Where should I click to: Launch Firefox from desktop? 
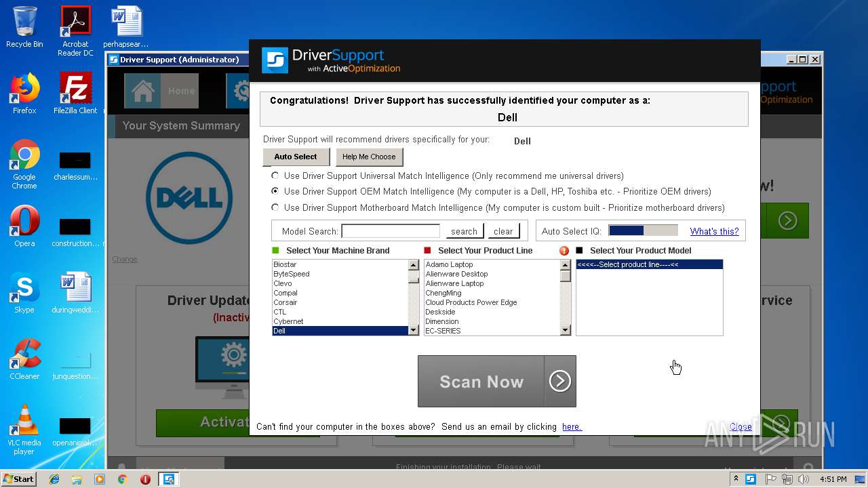click(24, 94)
